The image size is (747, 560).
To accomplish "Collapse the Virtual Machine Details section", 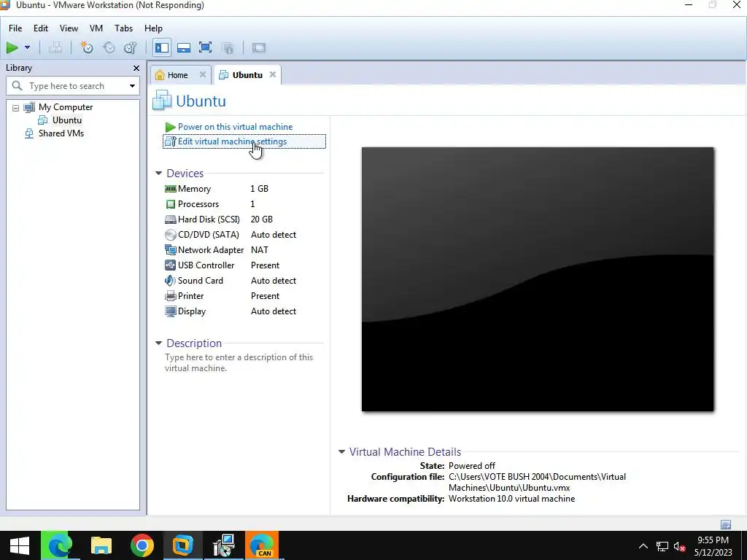I will (x=341, y=452).
